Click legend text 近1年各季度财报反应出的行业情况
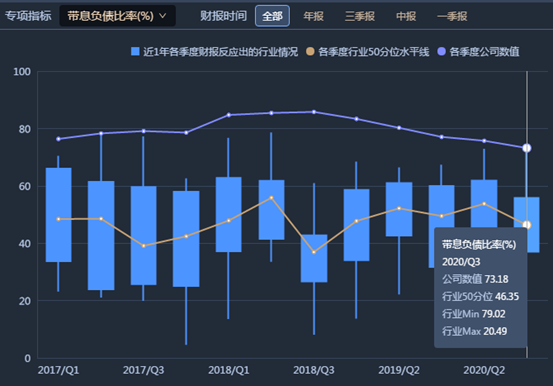Viewport: 553px width, 386px height. point(220,52)
